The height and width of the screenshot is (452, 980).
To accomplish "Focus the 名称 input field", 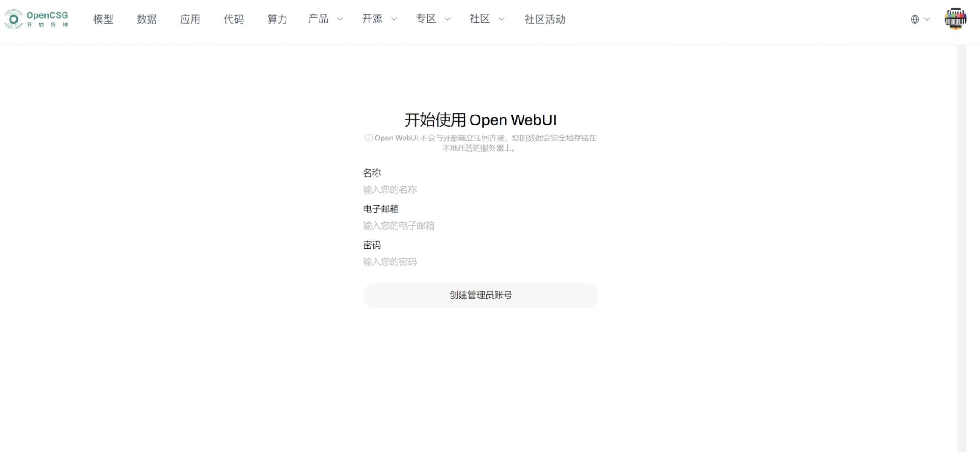I will 480,190.
